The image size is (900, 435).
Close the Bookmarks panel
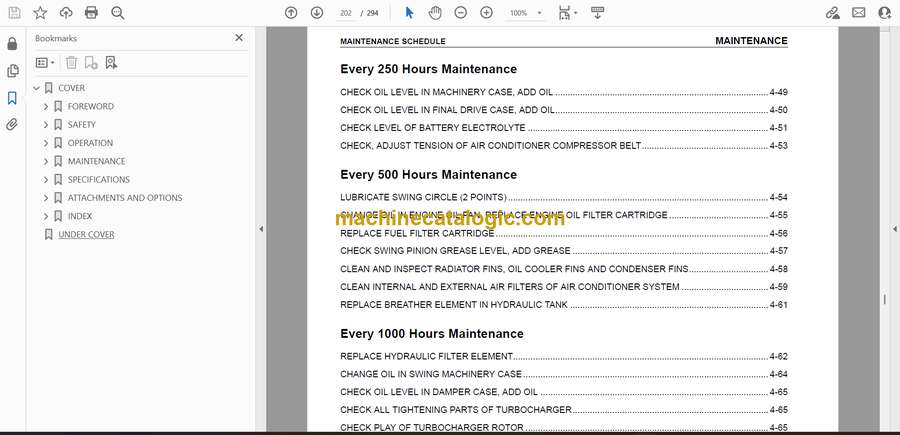point(239,38)
